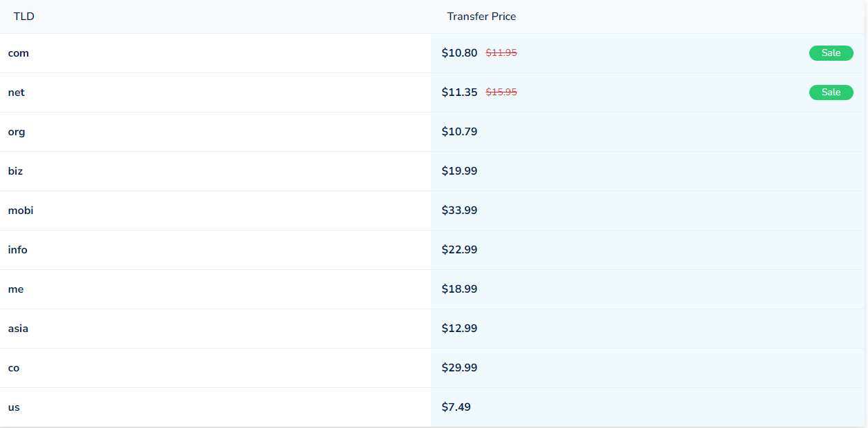Click the TLD column header
Screen dimensions: 868x428
24,17
